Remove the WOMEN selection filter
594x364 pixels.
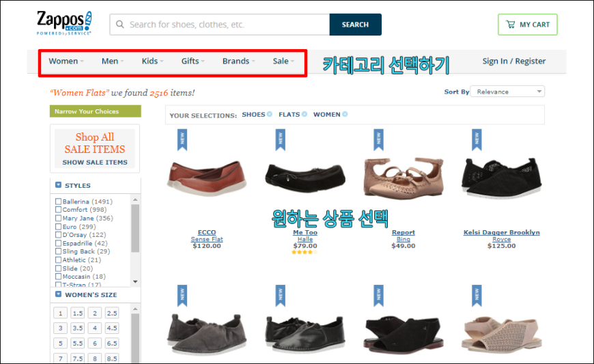[345, 114]
